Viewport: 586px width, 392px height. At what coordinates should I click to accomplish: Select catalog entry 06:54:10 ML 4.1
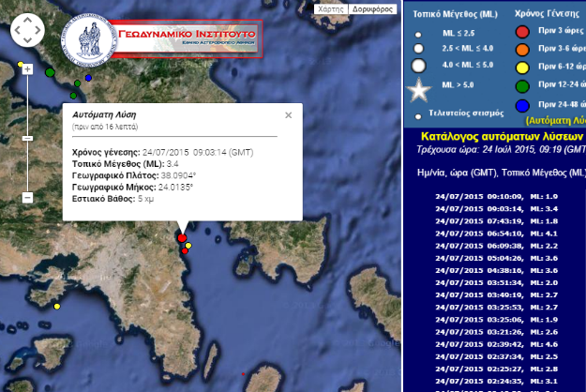point(497,234)
